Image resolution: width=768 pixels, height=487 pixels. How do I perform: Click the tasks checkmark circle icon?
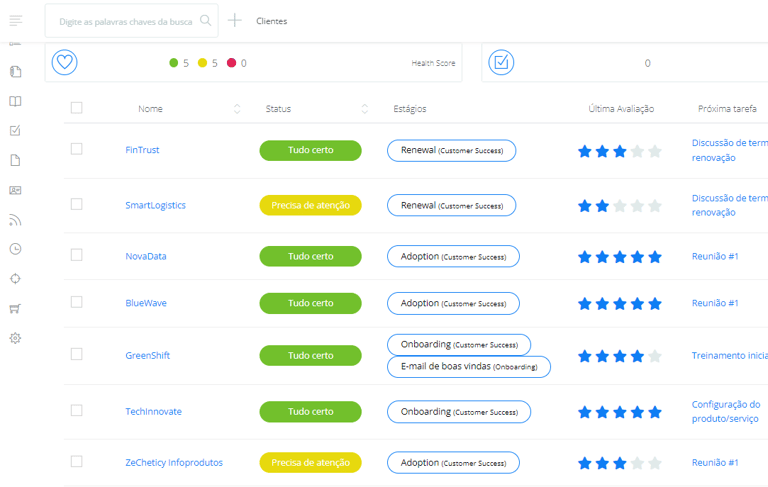tap(501, 62)
